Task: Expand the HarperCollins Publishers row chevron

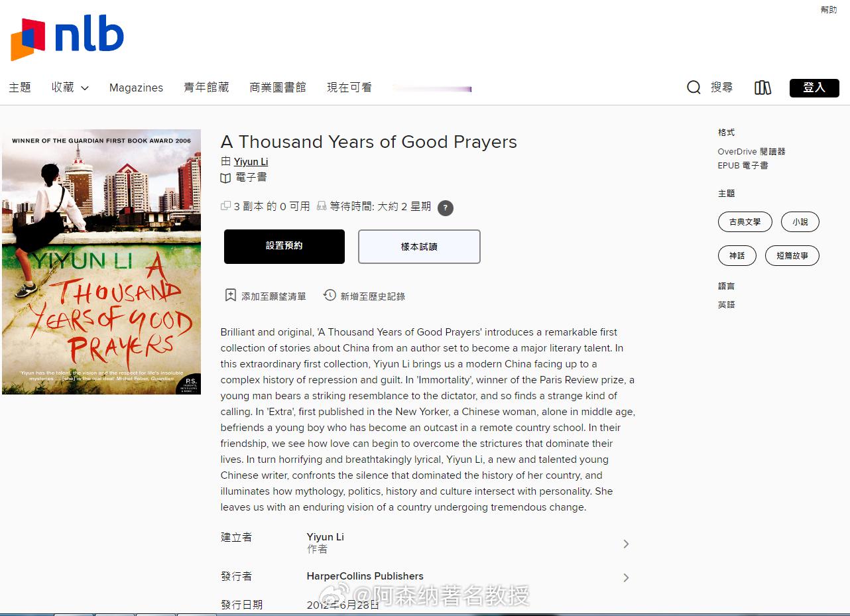Action: coord(626,578)
